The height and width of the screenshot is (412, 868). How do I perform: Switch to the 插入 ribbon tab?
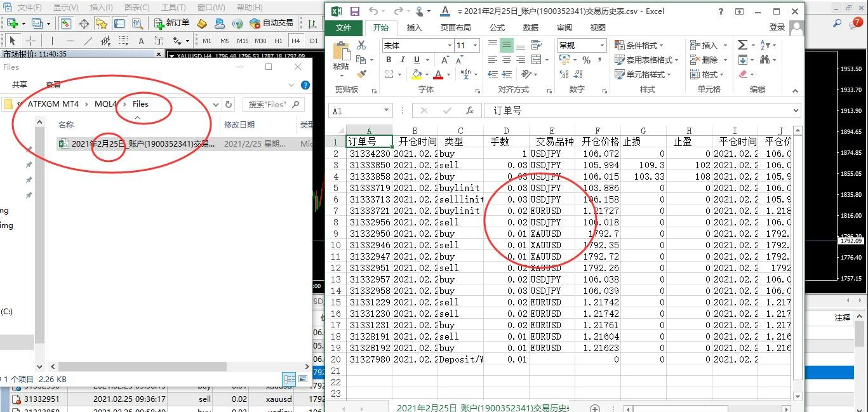click(414, 28)
